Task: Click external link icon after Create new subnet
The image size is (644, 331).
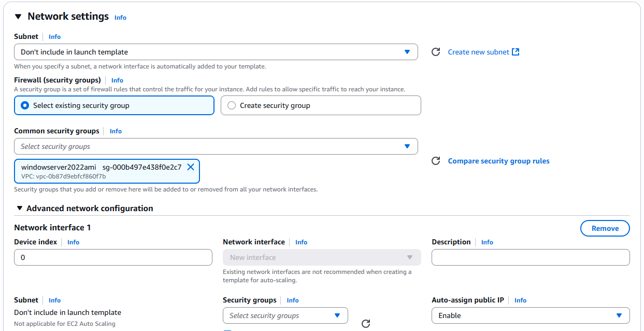Action: (516, 52)
